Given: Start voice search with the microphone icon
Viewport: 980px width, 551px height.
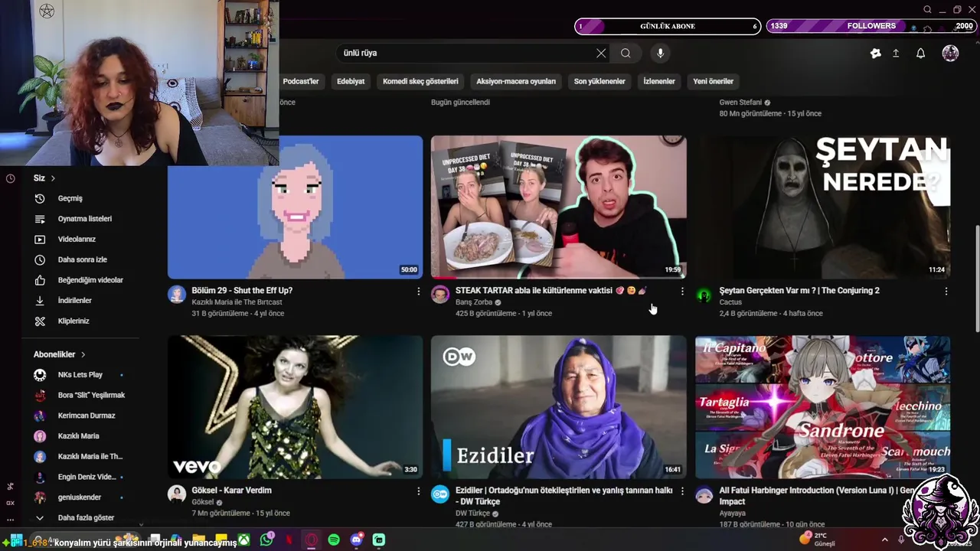Looking at the screenshot, I should pos(660,53).
